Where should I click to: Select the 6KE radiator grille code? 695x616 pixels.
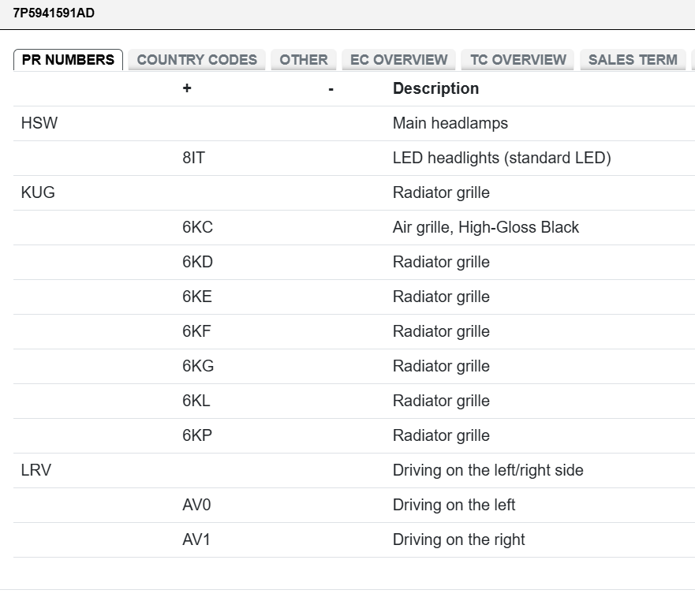click(197, 297)
